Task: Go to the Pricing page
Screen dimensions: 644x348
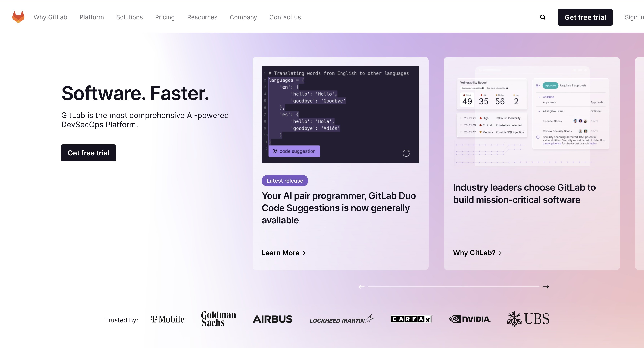Action: tap(165, 17)
